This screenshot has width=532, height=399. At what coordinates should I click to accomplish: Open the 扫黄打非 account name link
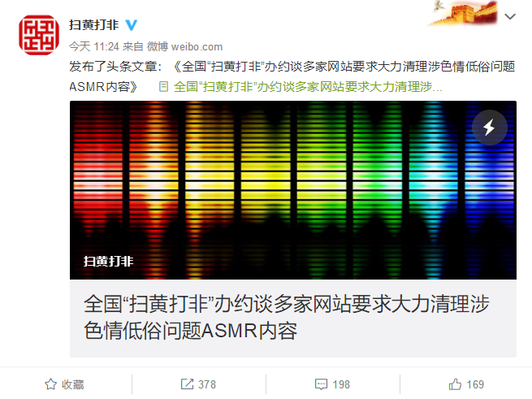94,25
